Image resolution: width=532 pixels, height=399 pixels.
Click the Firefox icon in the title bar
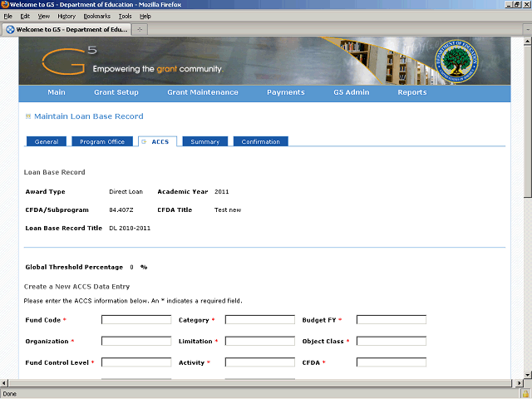(5, 4)
